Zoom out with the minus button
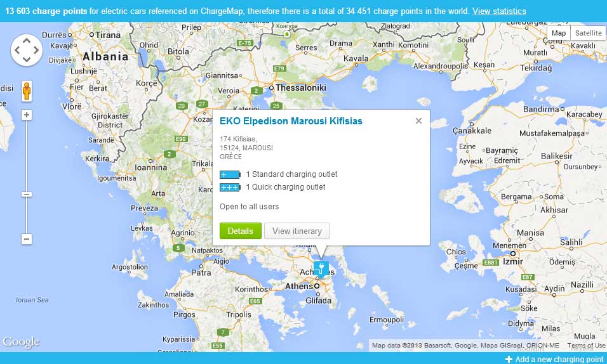607x364 pixels. point(27,239)
